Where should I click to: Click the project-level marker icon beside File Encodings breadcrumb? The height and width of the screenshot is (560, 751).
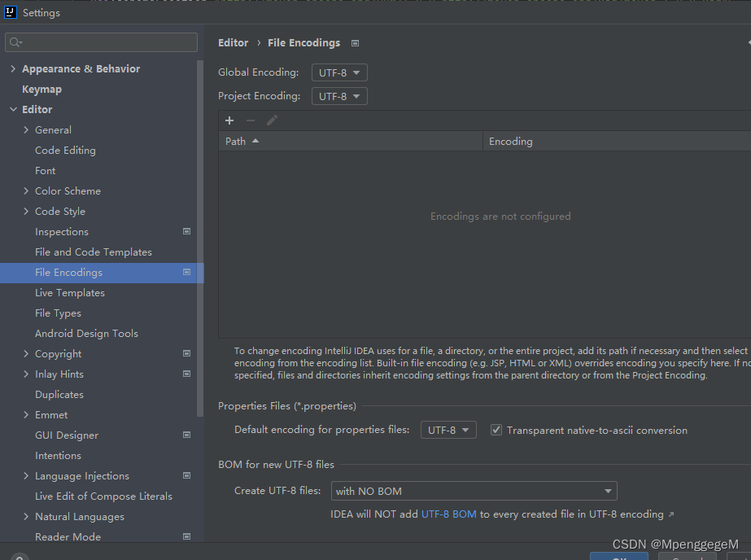pos(355,43)
